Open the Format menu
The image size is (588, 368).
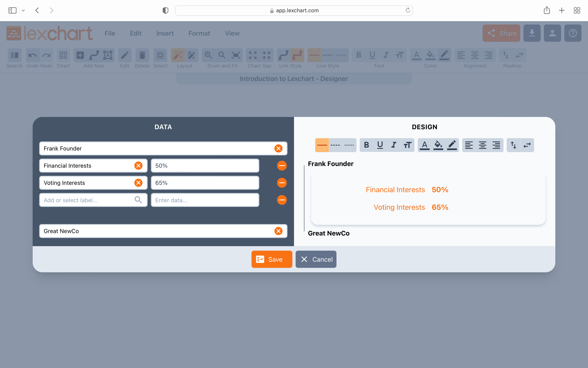[x=199, y=33]
